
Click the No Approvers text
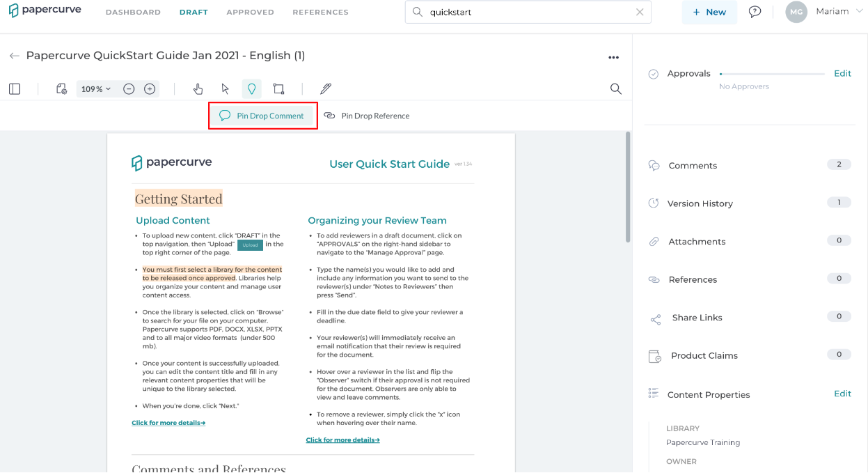[744, 86]
